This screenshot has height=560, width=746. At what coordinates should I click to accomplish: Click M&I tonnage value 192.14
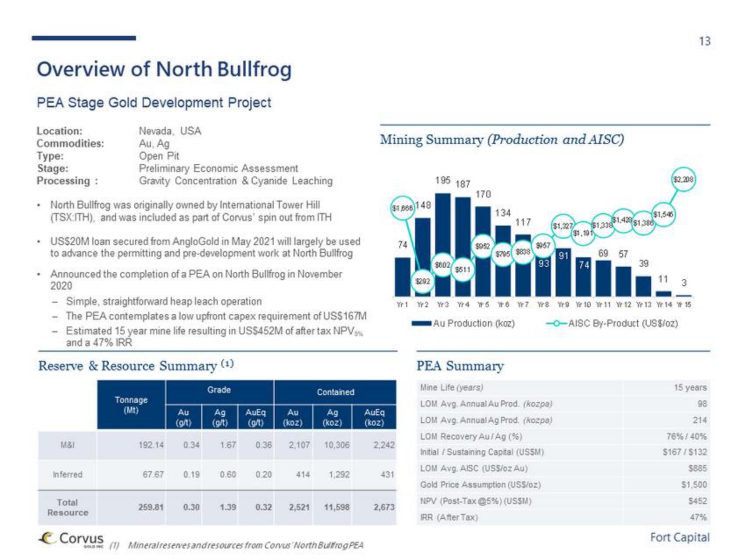pyautogui.click(x=151, y=445)
